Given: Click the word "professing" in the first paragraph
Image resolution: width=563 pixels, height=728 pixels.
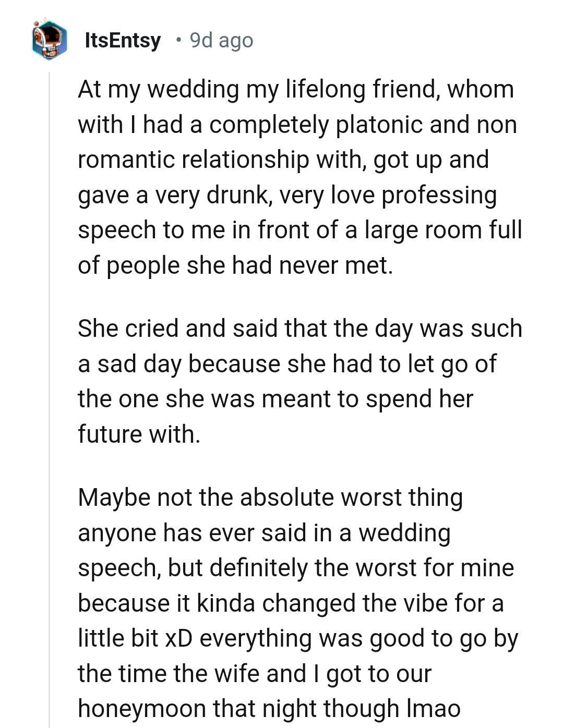Looking at the screenshot, I should pyautogui.click(x=439, y=196).
